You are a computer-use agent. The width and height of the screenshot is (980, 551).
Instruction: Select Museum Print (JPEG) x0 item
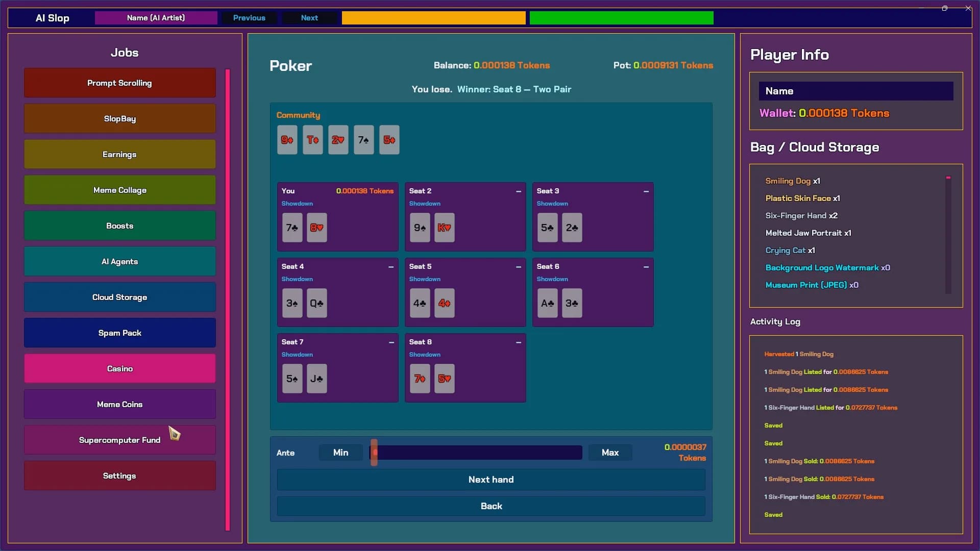click(x=812, y=285)
